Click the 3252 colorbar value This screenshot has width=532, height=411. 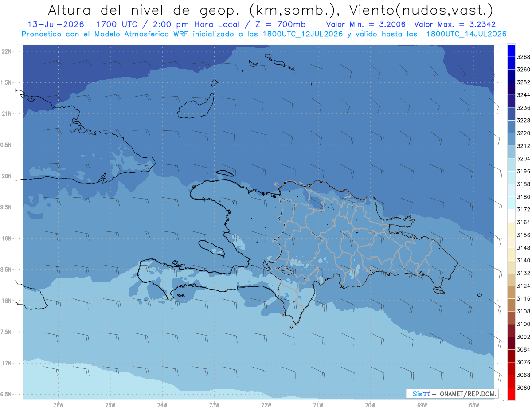coord(523,82)
